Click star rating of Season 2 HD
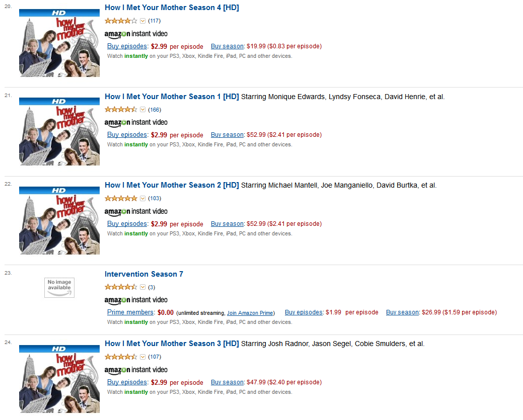Screen dimensions: 523x420 pyautogui.click(x=121, y=198)
